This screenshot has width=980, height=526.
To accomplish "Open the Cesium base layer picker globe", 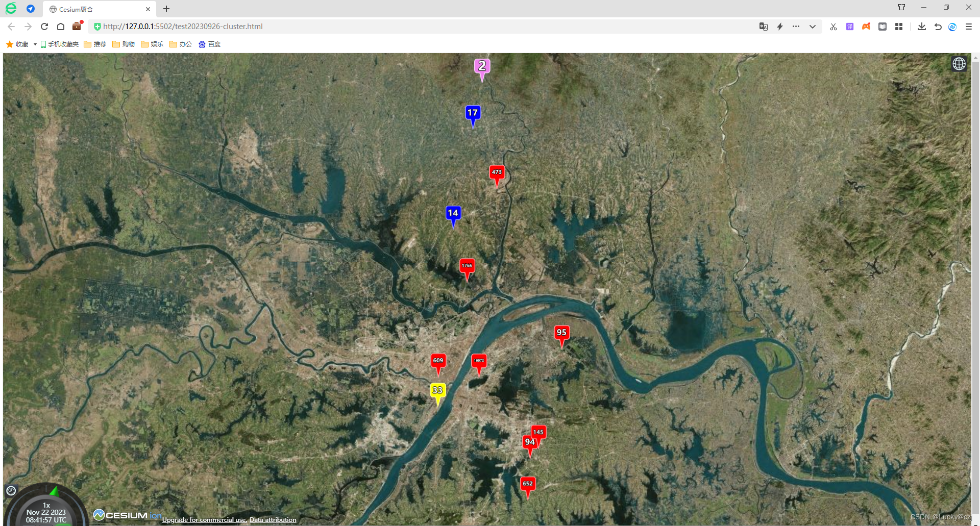I will point(959,64).
